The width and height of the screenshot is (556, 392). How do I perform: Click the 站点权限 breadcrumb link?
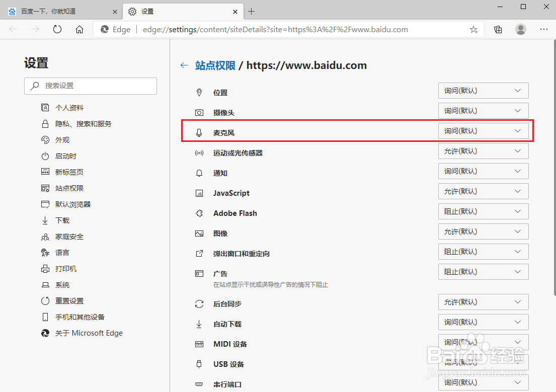[215, 65]
